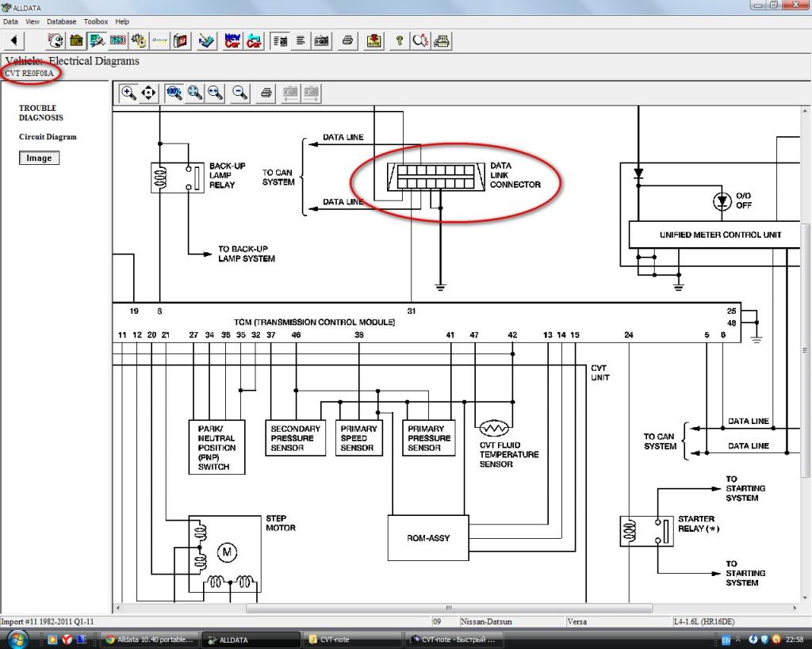
Task: Click the zoom out magnifier
Action: tap(240, 93)
